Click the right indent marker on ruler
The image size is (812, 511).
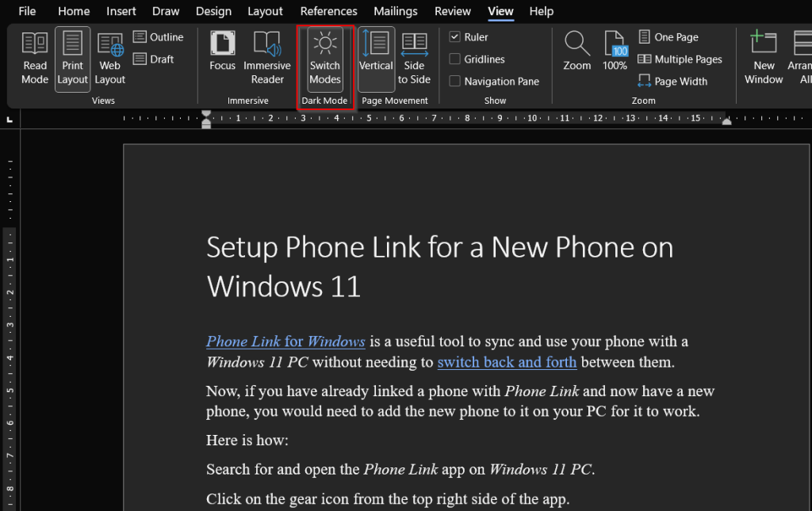click(x=727, y=121)
